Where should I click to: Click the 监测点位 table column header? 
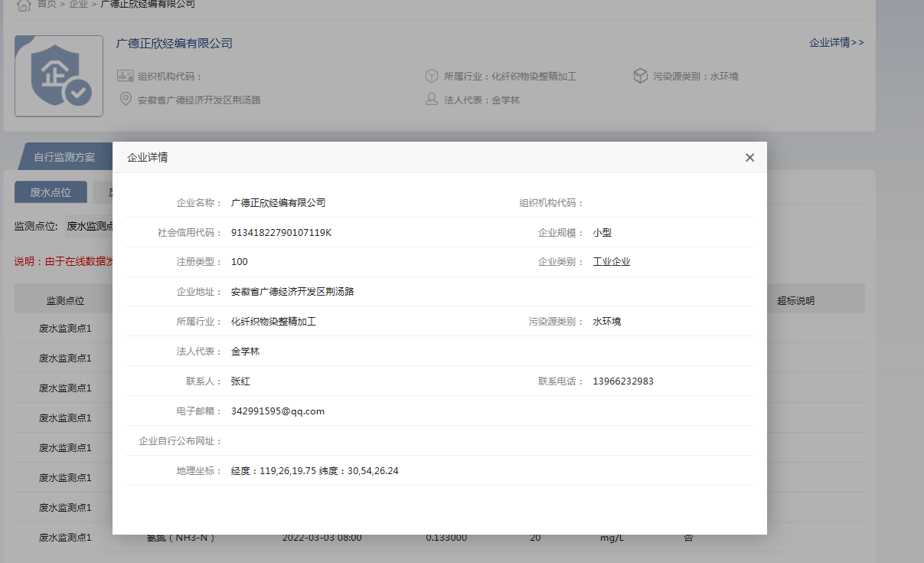65,301
